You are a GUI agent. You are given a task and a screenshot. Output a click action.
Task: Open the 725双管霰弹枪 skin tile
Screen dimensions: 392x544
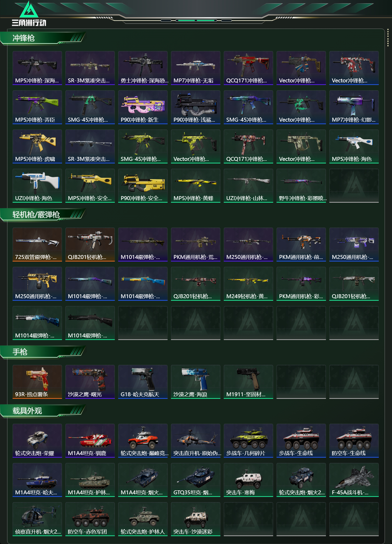point(37,245)
